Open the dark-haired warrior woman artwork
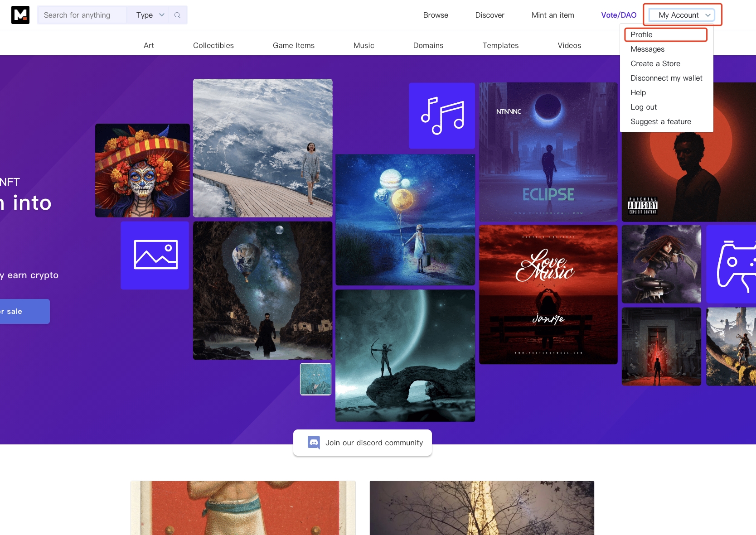The width and height of the screenshot is (756, 535). [x=661, y=264]
